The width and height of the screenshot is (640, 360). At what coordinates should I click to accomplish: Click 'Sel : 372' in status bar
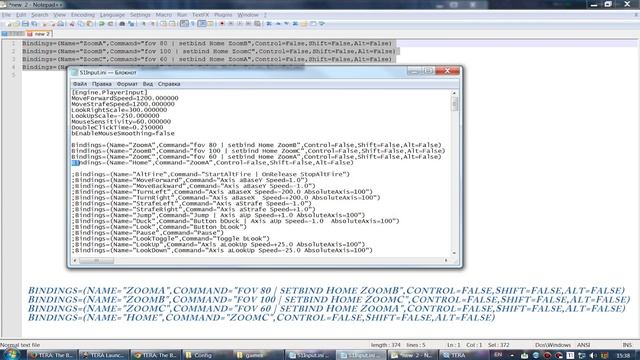498,345
